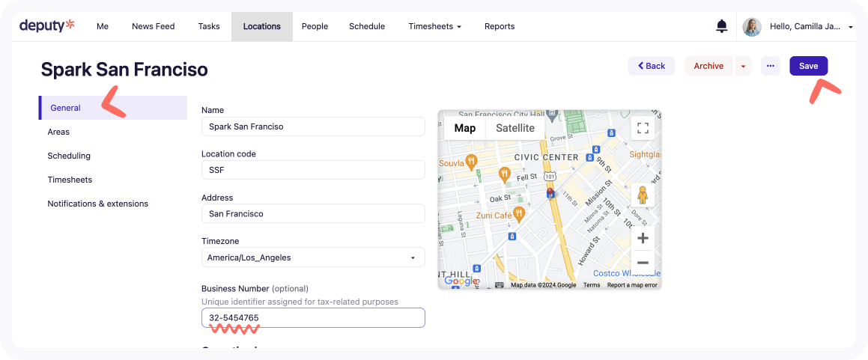
Task: Click Camilla's profile avatar
Action: pos(753,26)
